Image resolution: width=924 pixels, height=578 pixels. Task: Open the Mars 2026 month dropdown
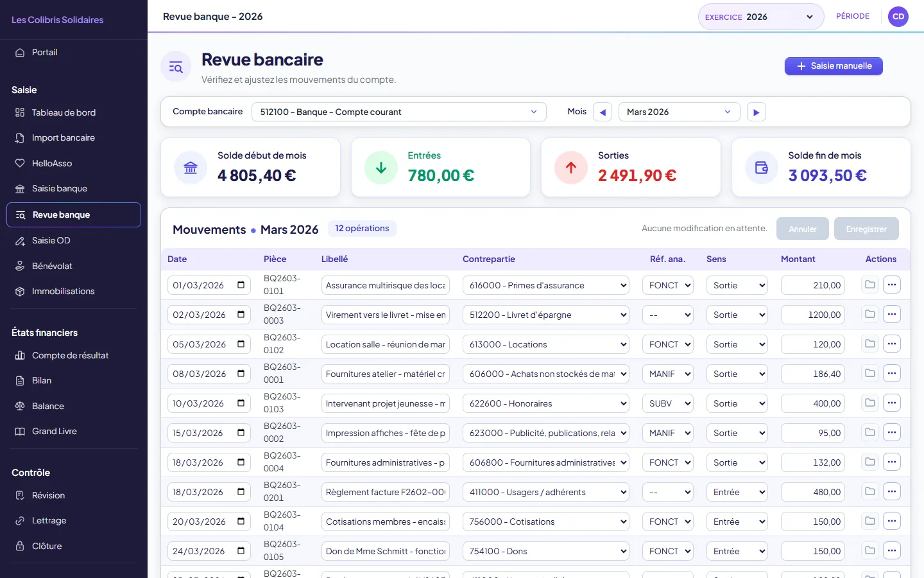click(x=679, y=112)
